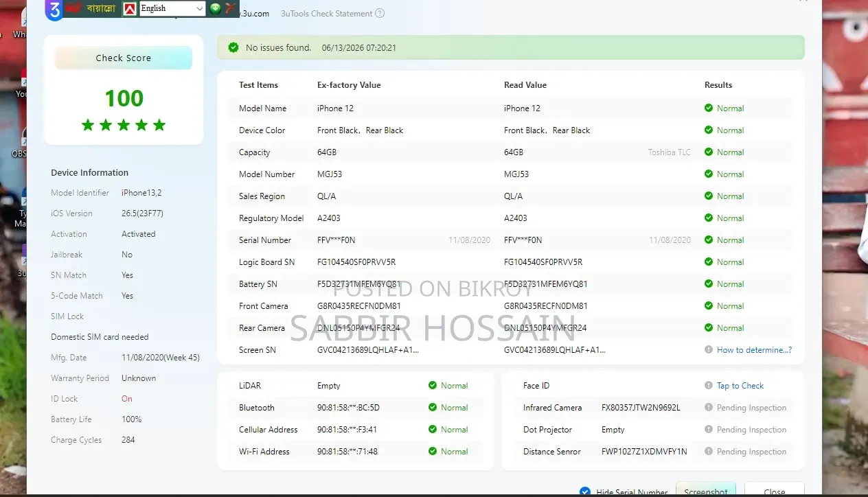Screen dimensions: 868x497
Task: Click Pending Inspection icon for Distance Senror
Action: (x=709, y=451)
